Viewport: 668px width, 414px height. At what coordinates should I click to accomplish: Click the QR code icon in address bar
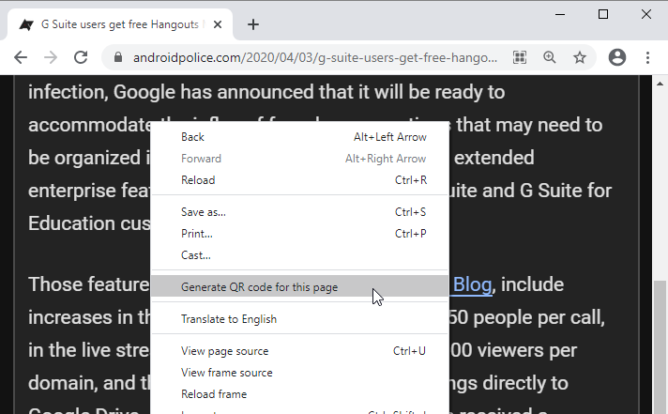click(x=519, y=57)
